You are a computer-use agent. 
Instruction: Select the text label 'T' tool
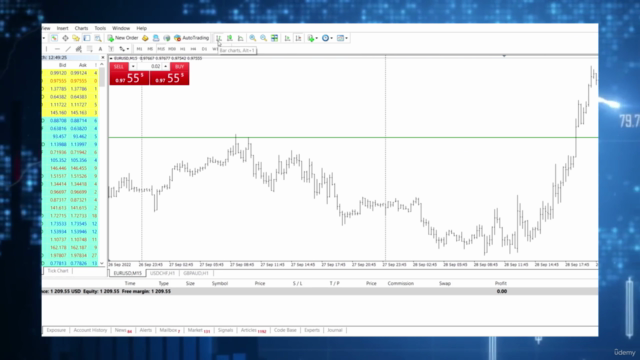tap(111, 49)
